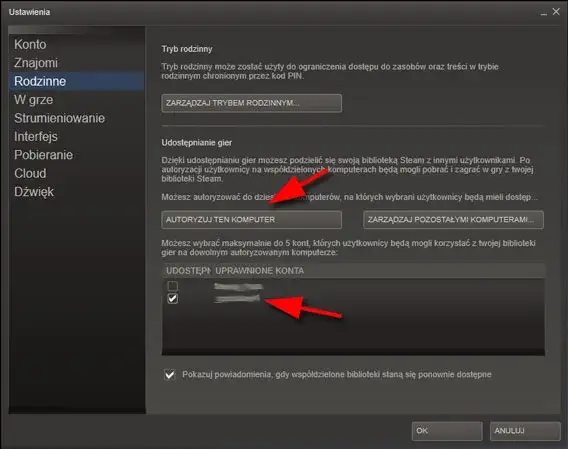Click Zarządzaj trybem rodzinnym button
568x449 pixels.
[x=251, y=103]
